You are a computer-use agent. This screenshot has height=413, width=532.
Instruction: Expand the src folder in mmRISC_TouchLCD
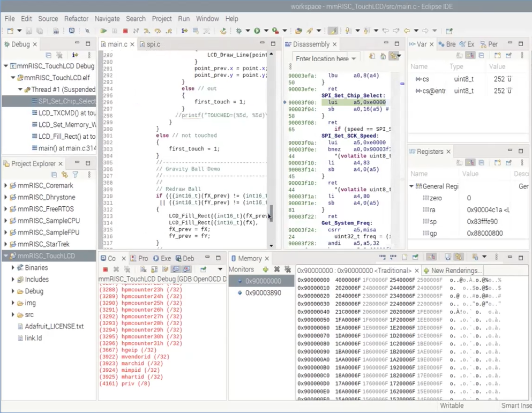coord(13,315)
